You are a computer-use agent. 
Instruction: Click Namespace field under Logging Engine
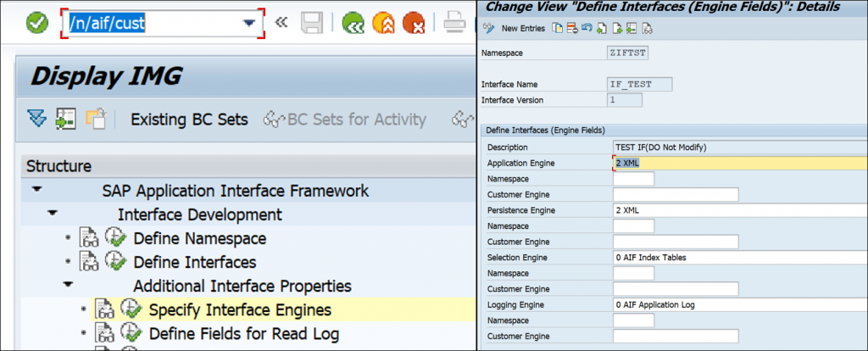tap(633, 320)
